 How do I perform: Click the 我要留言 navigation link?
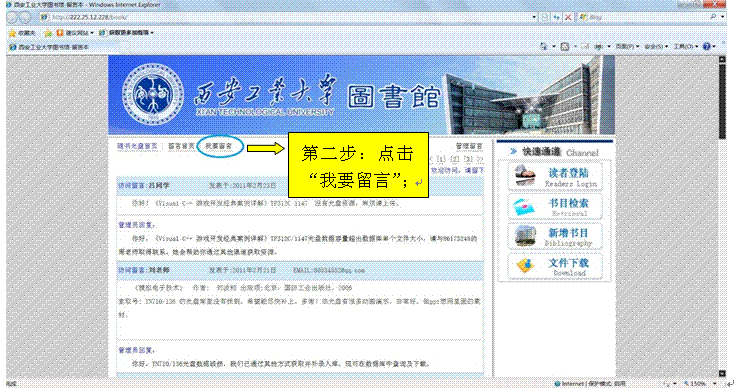click(x=219, y=146)
